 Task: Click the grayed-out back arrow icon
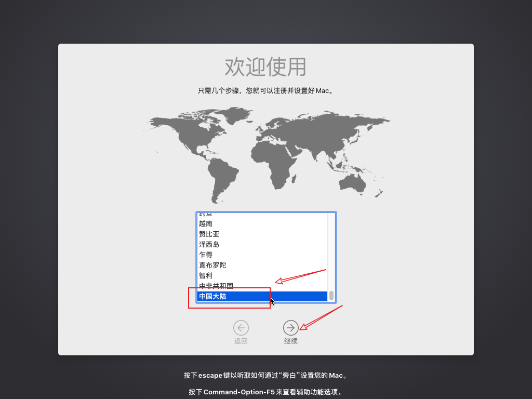(x=241, y=328)
